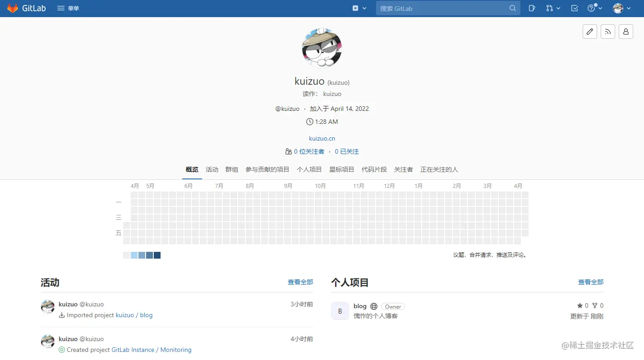Open the 菜单 hamburger menu

pyautogui.click(x=68, y=8)
